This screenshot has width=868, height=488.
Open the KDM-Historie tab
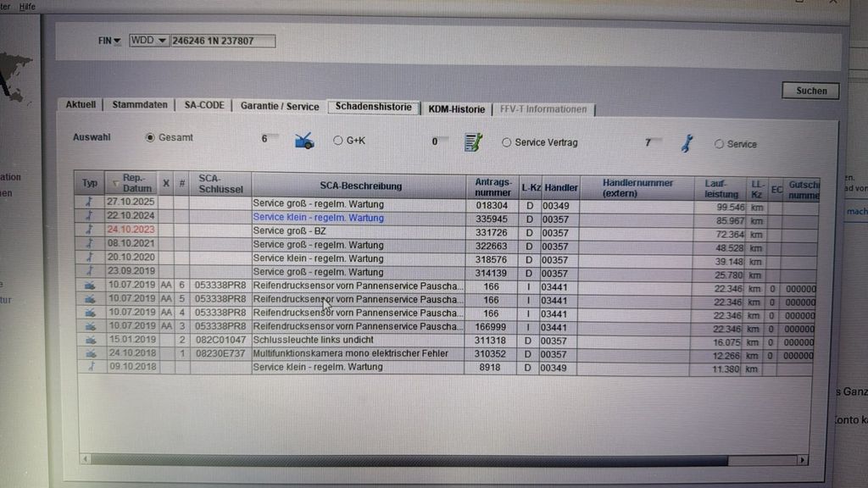click(x=456, y=109)
